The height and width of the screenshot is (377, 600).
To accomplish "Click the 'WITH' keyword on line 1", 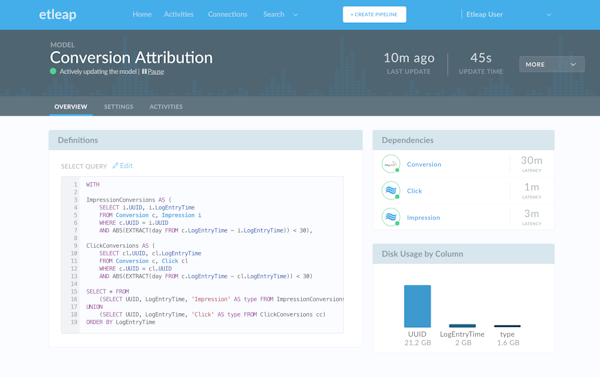I will [93, 184].
